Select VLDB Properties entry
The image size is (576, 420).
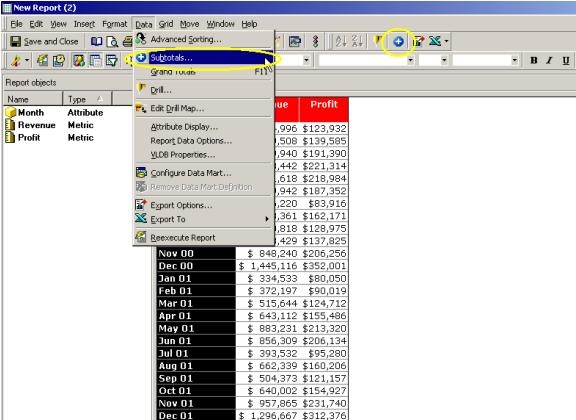pos(203,155)
